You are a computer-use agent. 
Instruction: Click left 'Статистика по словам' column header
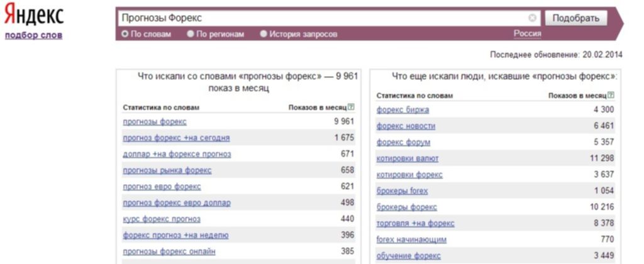[x=161, y=107]
